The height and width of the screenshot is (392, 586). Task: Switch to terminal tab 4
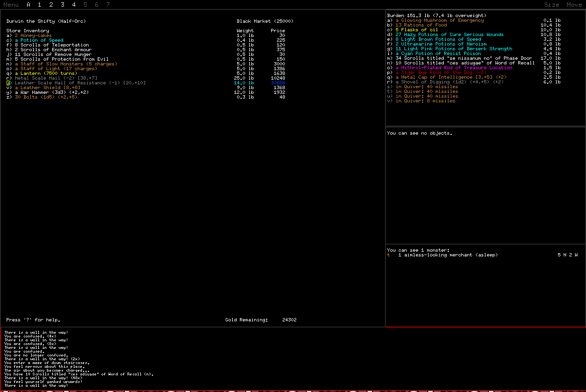pos(73,5)
